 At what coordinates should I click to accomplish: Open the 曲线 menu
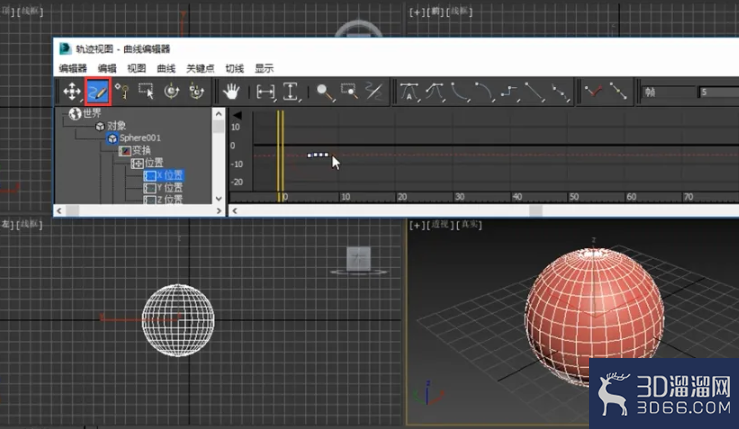(166, 68)
